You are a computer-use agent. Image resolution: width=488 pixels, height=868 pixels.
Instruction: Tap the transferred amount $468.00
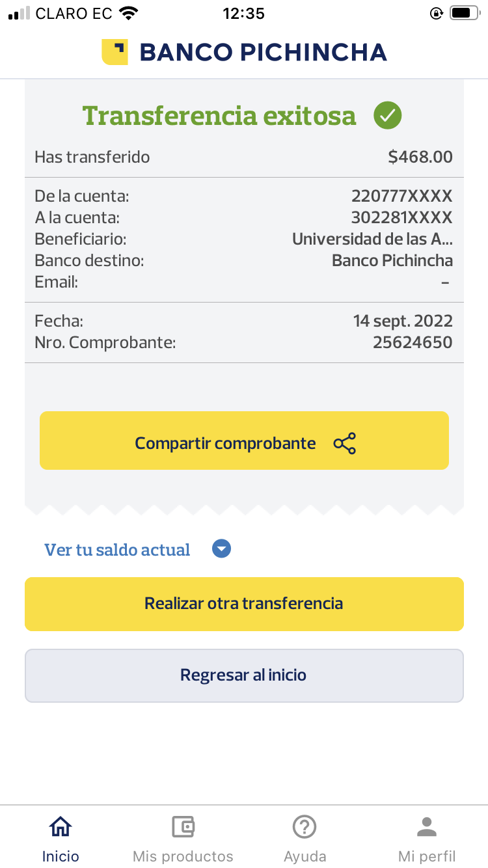click(x=420, y=157)
